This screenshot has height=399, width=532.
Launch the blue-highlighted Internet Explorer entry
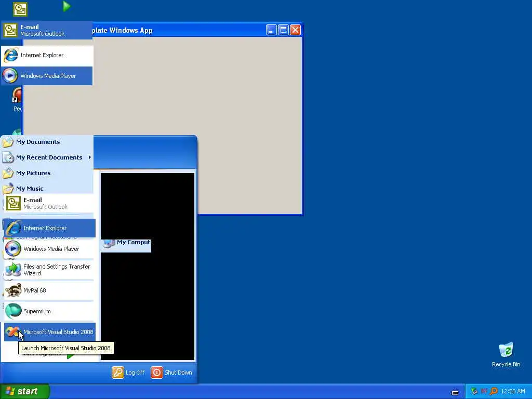click(x=49, y=228)
